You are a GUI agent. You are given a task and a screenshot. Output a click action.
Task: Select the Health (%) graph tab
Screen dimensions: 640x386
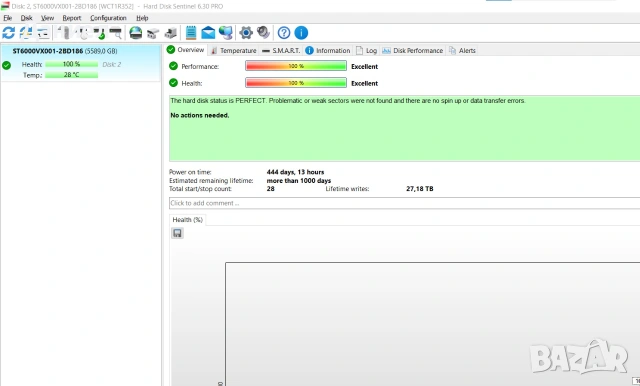pyautogui.click(x=187, y=220)
